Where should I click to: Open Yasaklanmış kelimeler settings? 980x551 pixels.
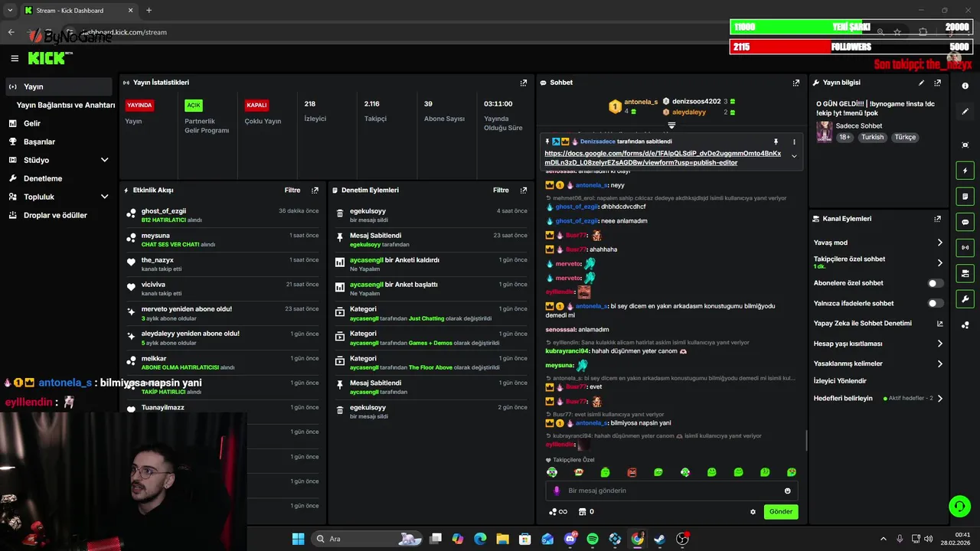pos(940,364)
